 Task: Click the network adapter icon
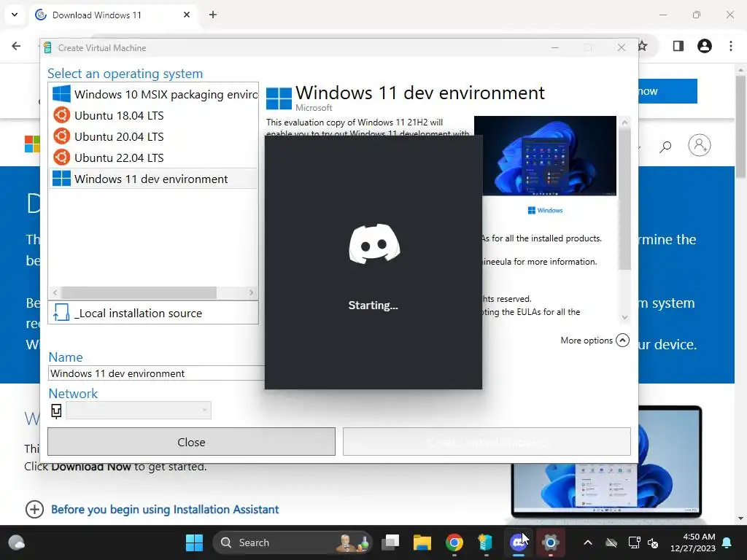[x=56, y=411]
